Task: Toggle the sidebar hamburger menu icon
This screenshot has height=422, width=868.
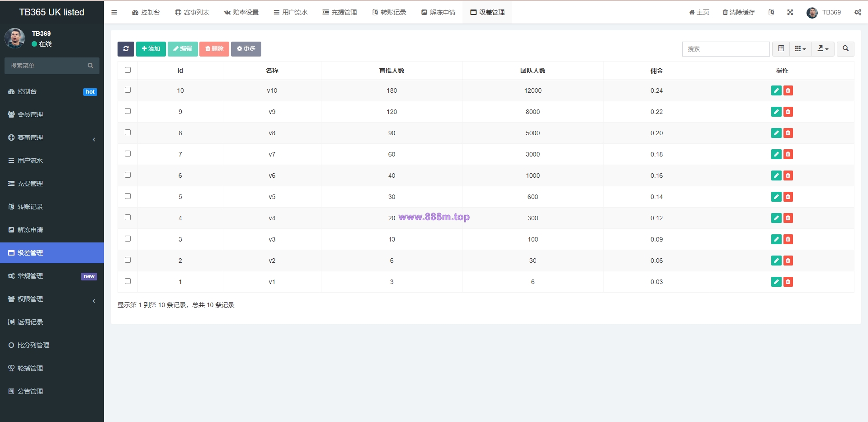Action: point(114,12)
